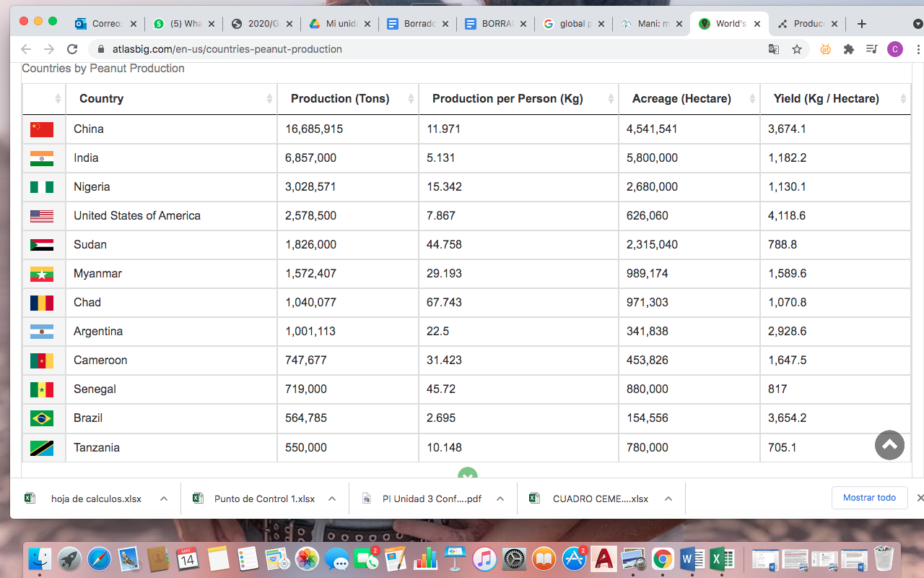Sort table by Country column header

(x=101, y=99)
